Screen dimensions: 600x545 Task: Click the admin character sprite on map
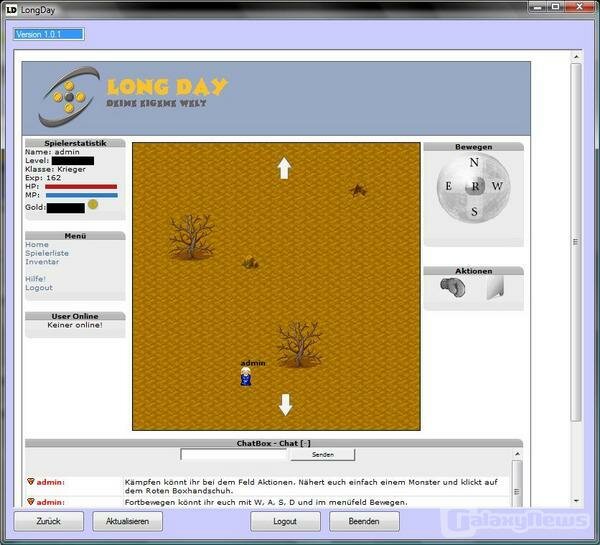pyautogui.click(x=246, y=377)
